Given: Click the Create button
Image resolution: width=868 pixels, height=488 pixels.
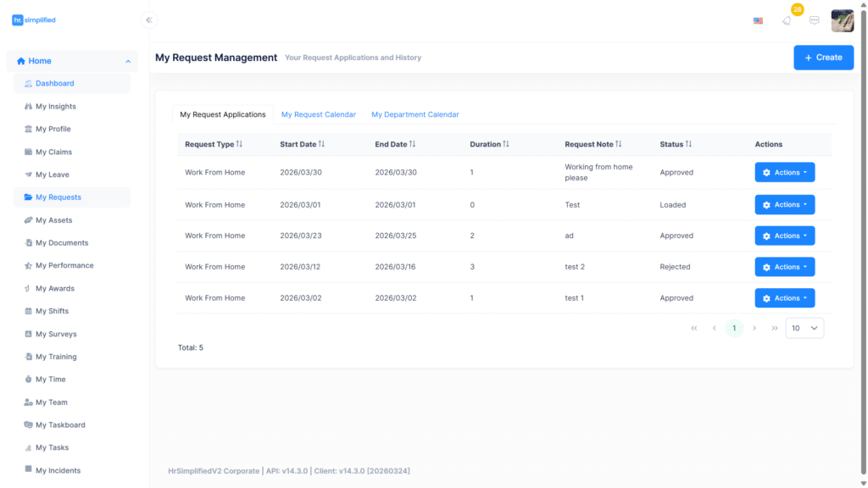Looking at the screenshot, I should [x=824, y=58].
